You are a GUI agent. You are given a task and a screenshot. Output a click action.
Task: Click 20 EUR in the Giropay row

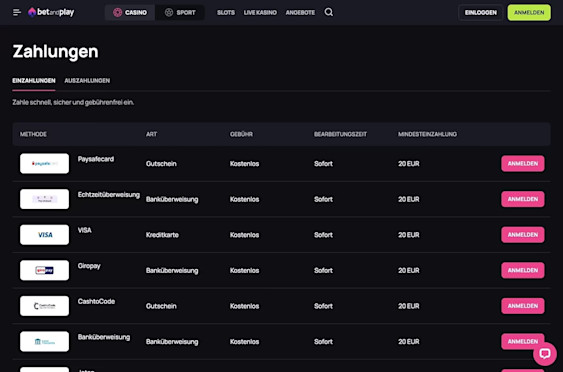[x=409, y=270]
